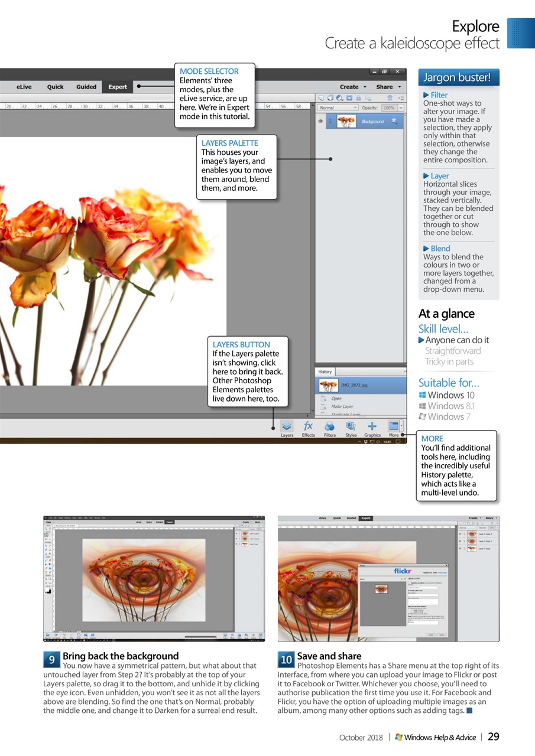Hide the Background layer with eye icon
This screenshot has width=535, height=756.
[x=320, y=121]
